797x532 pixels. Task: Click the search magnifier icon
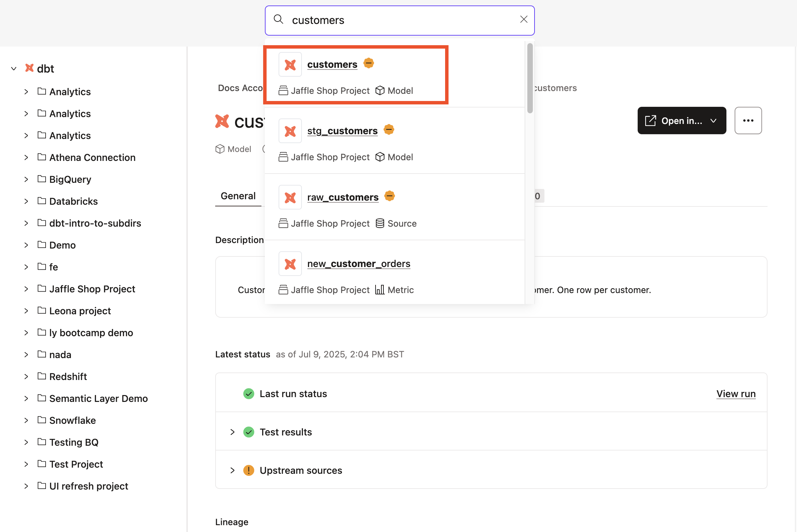point(278,20)
